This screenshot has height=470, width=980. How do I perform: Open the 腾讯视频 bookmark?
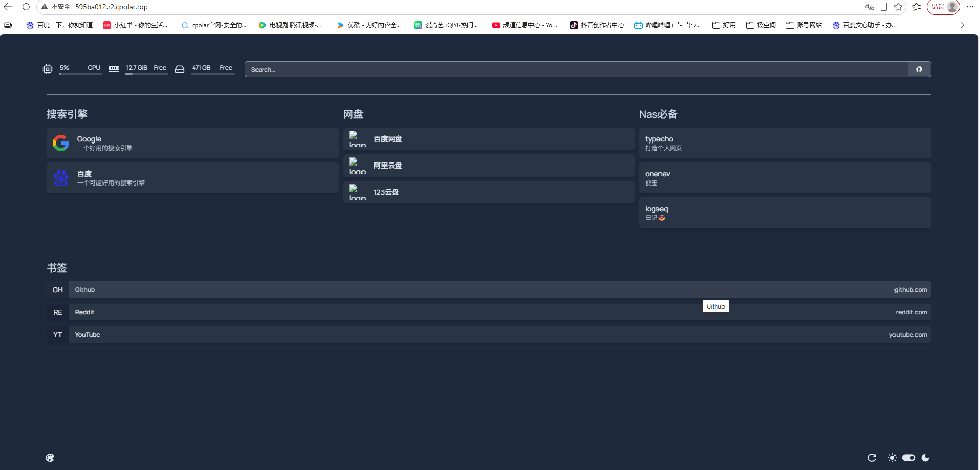click(290, 25)
